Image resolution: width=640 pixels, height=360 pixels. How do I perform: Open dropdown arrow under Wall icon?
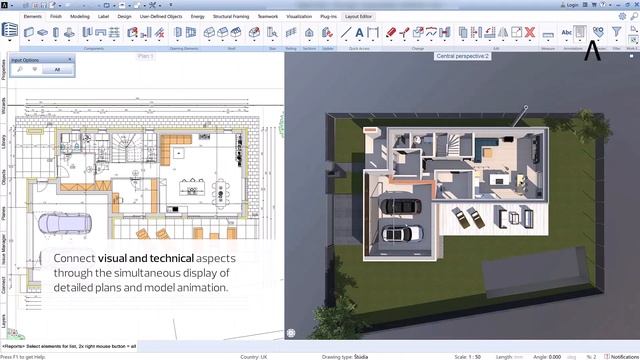coord(29,41)
